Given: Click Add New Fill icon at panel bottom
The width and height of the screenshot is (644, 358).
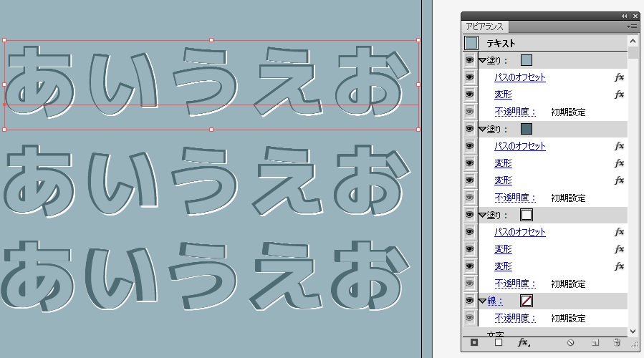Looking at the screenshot, I should coord(498,343).
